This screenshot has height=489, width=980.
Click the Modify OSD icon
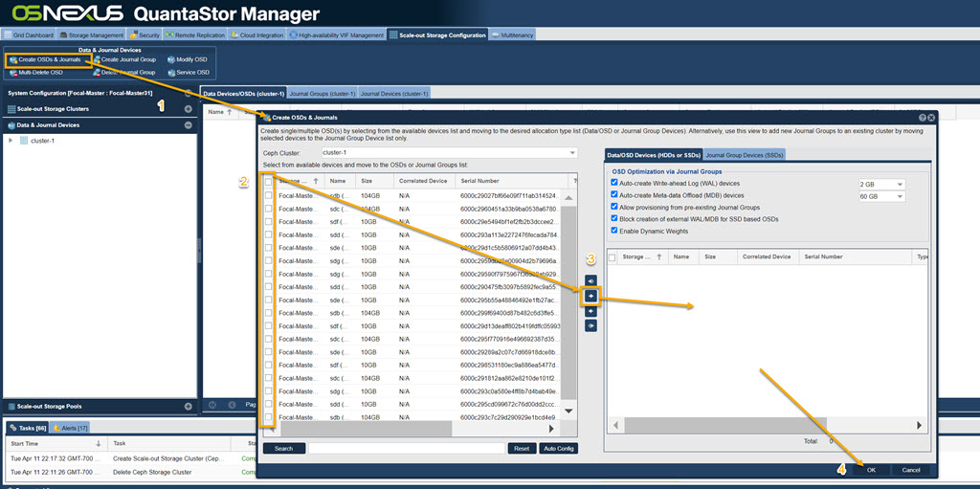point(171,60)
